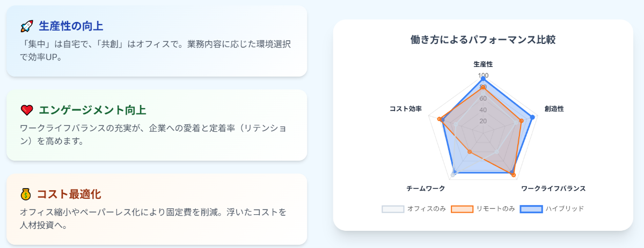Screen dimensions: 644x248
Task: Click the chart title 働き方によるパフォーマンス比較
Action: point(483,40)
